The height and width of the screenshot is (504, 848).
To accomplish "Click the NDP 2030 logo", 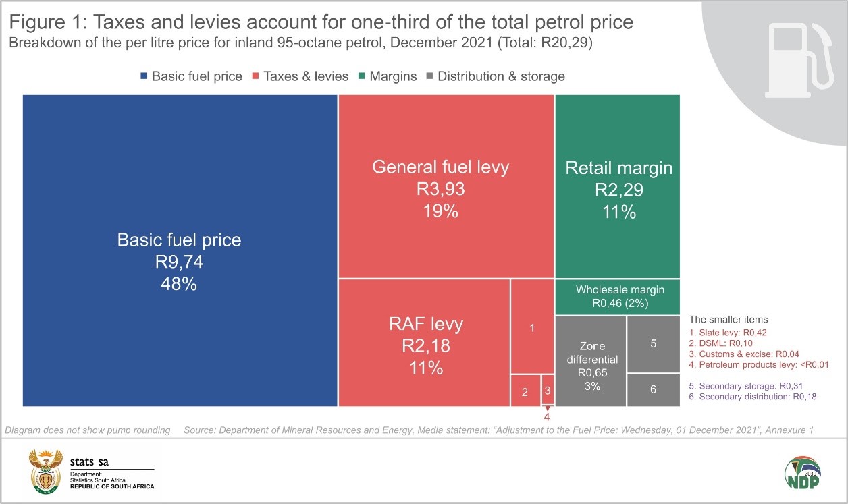I will pyautogui.click(x=801, y=473).
